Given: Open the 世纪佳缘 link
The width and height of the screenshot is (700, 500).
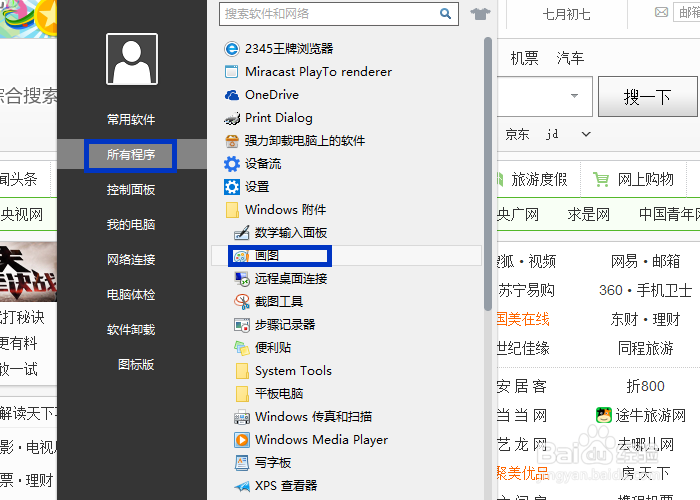Looking at the screenshot, I should click(x=523, y=348).
